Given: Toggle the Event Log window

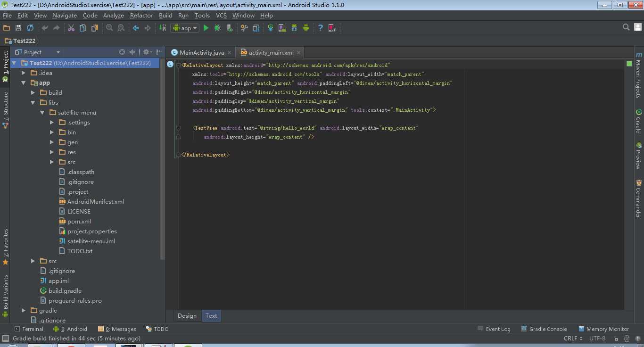Looking at the screenshot, I should tap(494, 329).
